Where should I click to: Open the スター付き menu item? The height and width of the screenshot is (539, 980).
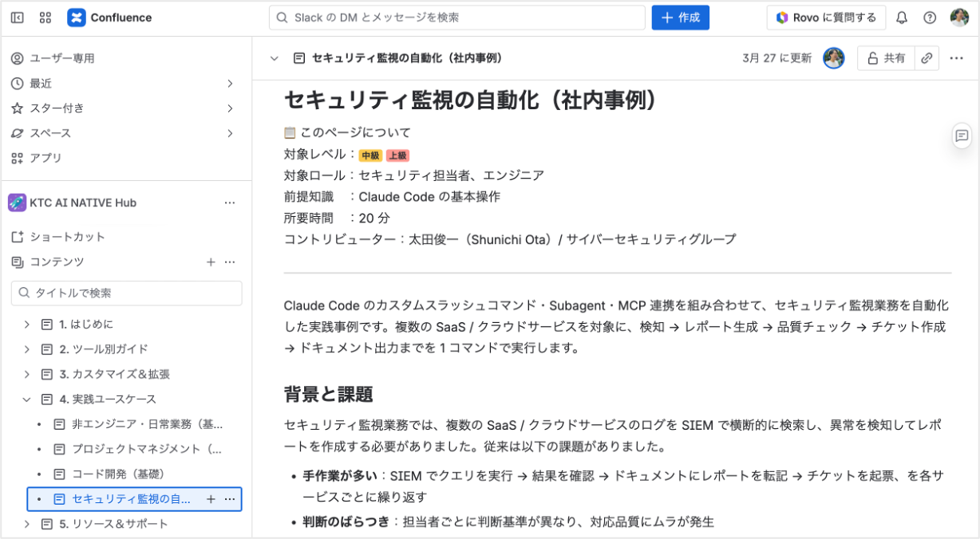coord(57,108)
